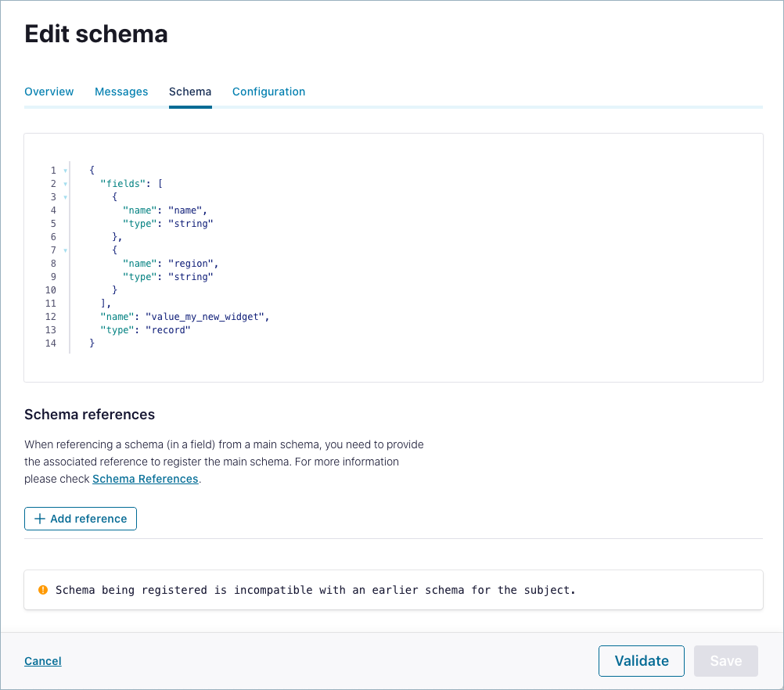Click the incompatible schema error message text
Screen dimensions: 784x690
coord(315,590)
